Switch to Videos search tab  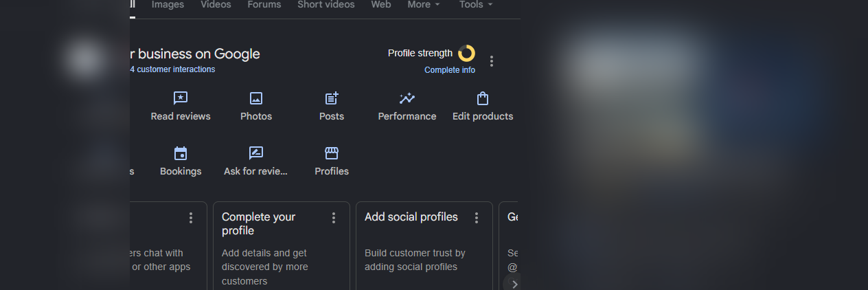(x=216, y=5)
